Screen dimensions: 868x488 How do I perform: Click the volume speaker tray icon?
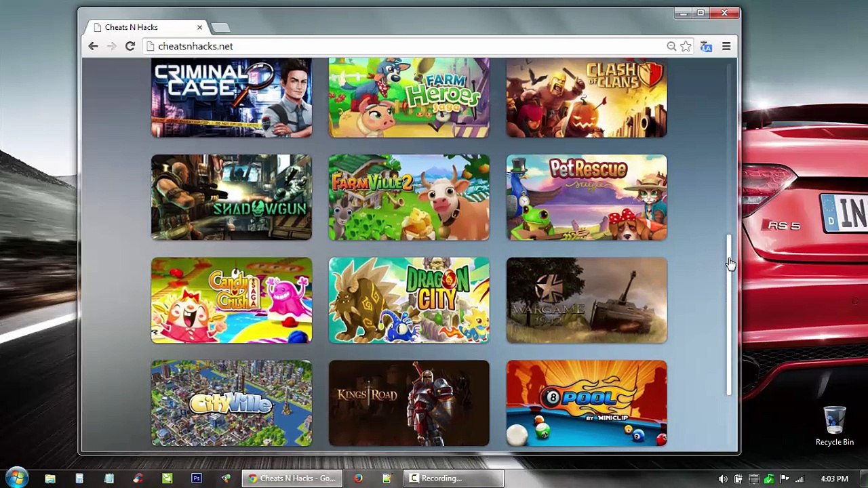click(723, 479)
